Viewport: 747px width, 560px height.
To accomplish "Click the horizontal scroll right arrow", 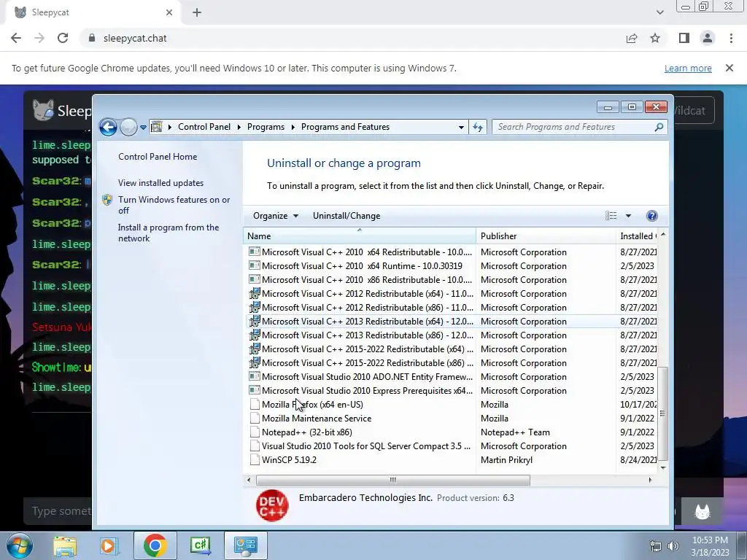I will [x=650, y=480].
